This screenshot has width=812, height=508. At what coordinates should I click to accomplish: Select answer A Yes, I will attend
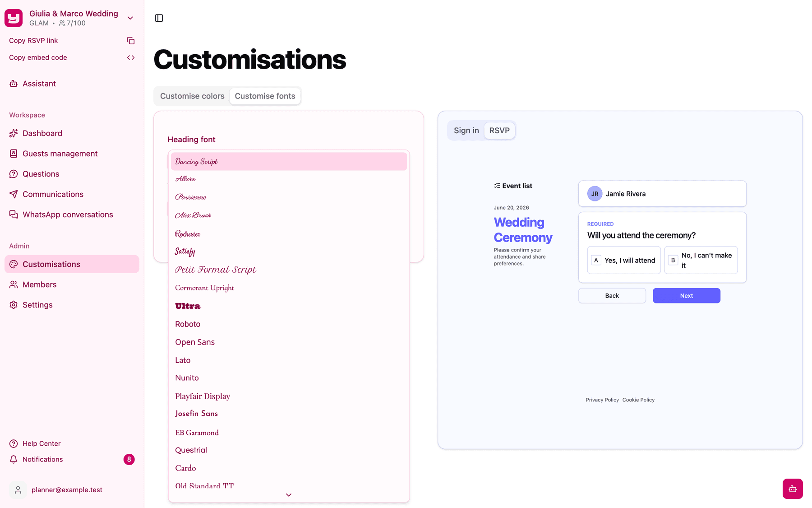[x=624, y=260]
